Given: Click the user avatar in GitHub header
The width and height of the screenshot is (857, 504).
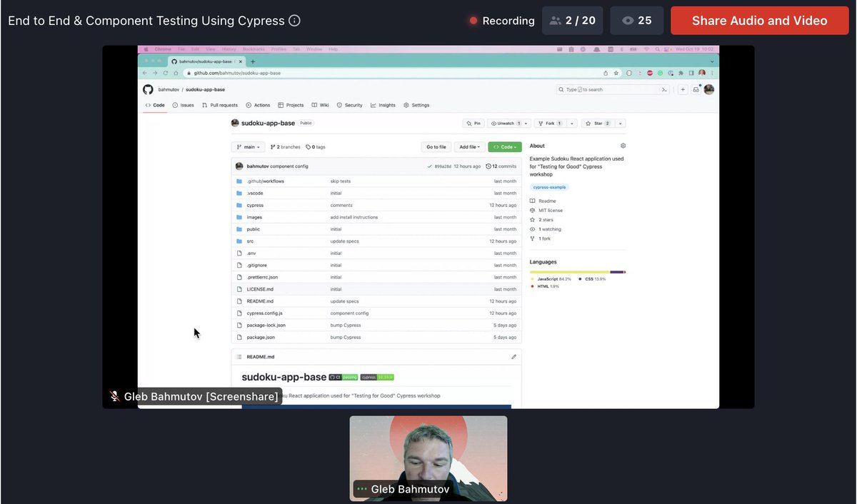Looking at the screenshot, I should (x=708, y=89).
